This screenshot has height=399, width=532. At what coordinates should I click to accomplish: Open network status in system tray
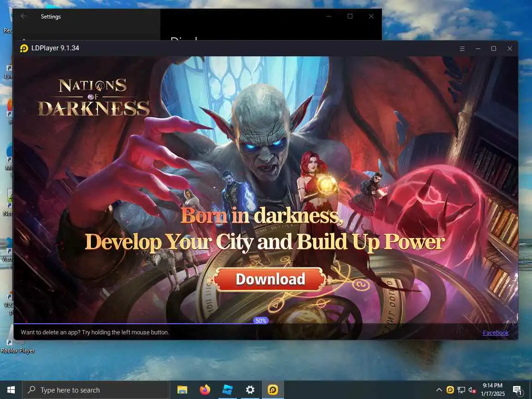(x=461, y=390)
